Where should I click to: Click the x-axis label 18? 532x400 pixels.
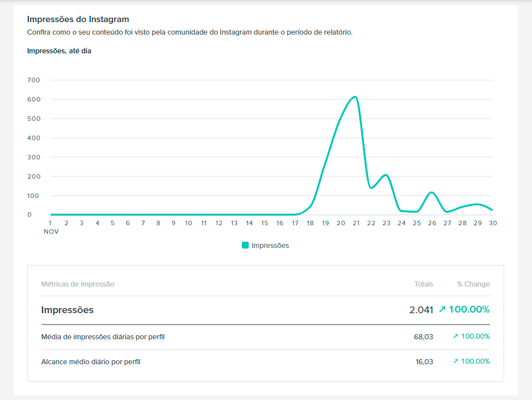(310, 223)
